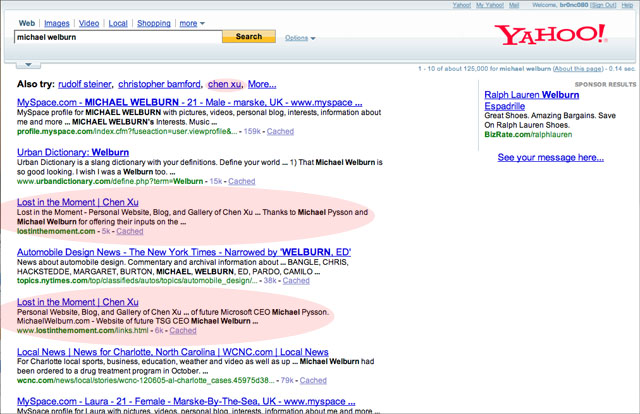
Task: Try the 'rudolf steiner' suggested search
Action: point(84,84)
